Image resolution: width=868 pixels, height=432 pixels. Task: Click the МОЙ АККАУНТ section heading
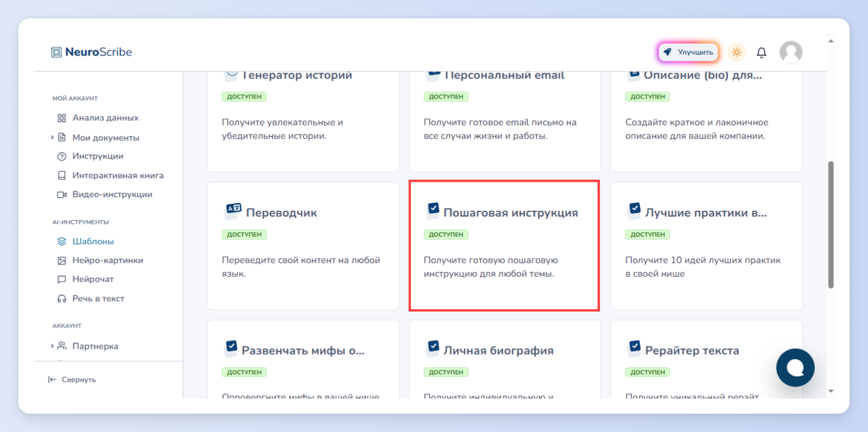(x=75, y=99)
